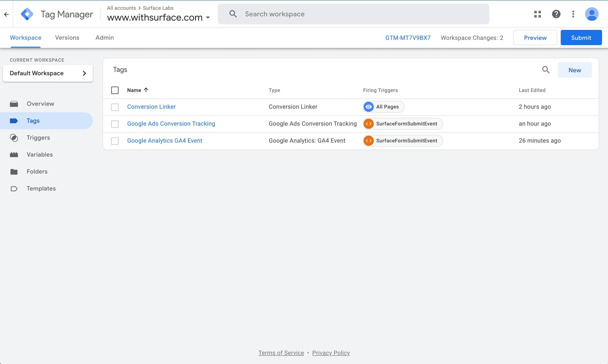Search tags with magnifier icon
Viewport: 608px width, 364px height.
(x=546, y=70)
